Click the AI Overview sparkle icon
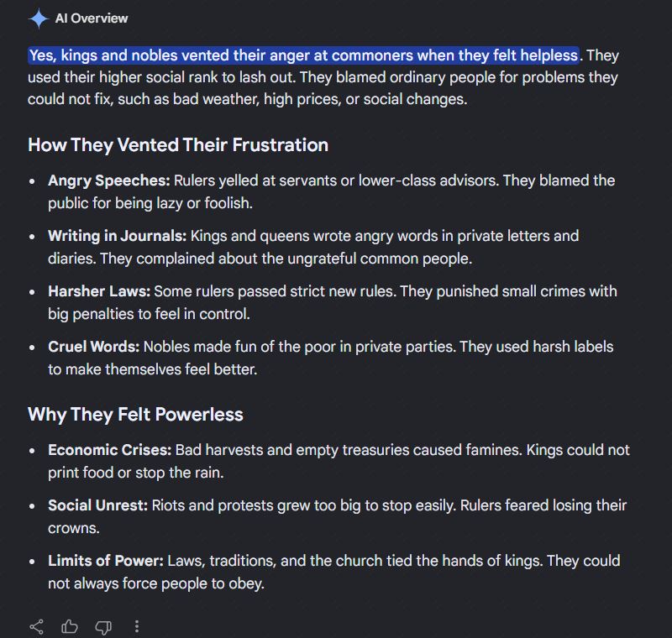This screenshot has width=672, height=638. pyautogui.click(x=39, y=18)
